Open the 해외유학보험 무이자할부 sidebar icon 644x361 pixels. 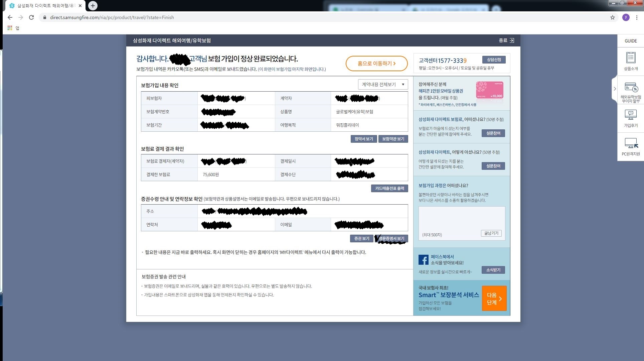click(x=631, y=92)
